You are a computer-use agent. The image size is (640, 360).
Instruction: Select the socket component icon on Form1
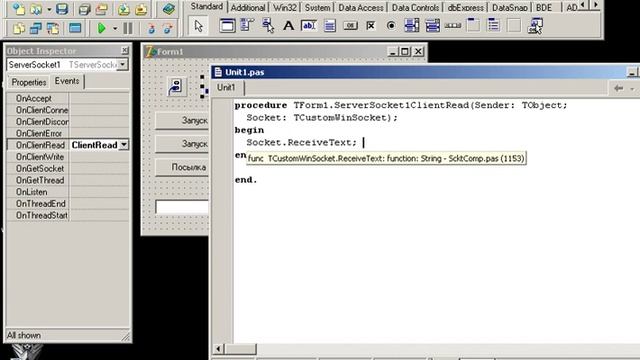click(x=176, y=87)
